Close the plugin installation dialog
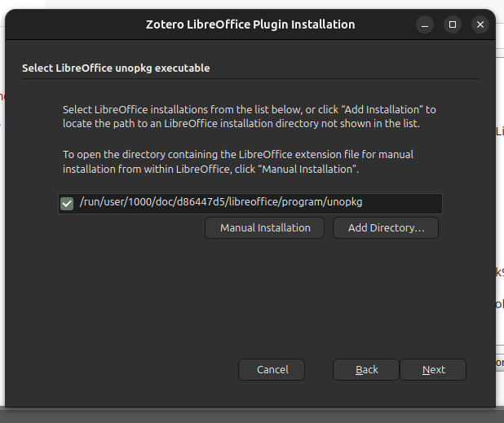The height and width of the screenshot is (423, 504). coord(480,24)
